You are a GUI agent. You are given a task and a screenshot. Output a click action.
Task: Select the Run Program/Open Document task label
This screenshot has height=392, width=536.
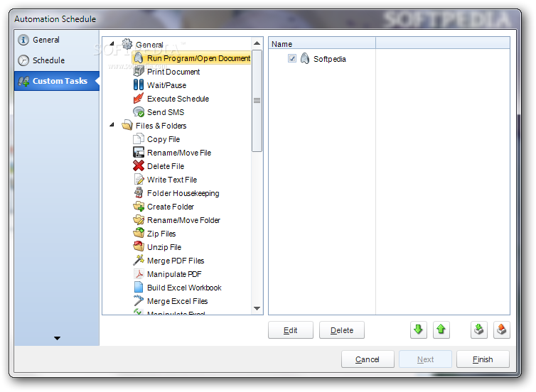[x=198, y=58]
